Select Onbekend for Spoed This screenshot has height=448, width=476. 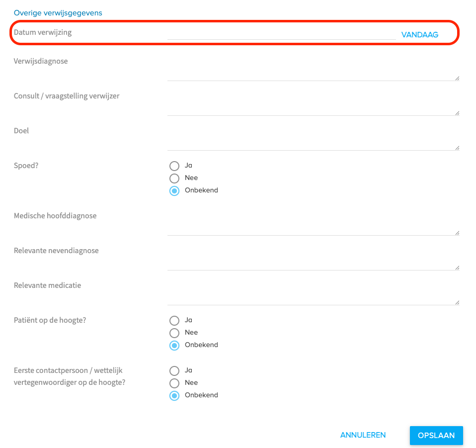click(x=174, y=190)
